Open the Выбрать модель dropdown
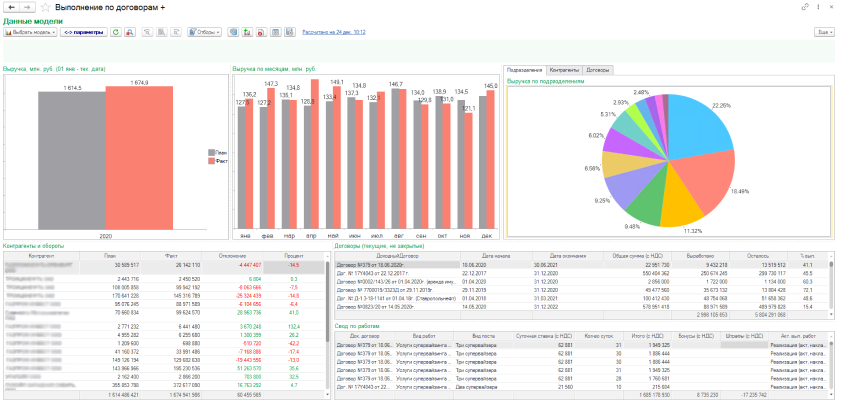The width and height of the screenshot is (841, 402). pyautogui.click(x=29, y=32)
